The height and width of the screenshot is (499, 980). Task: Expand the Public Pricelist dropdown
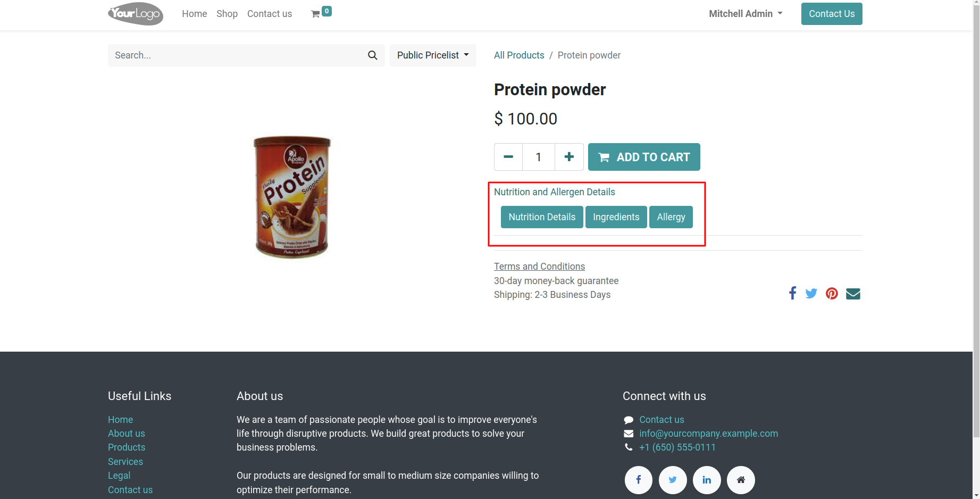pyautogui.click(x=433, y=55)
